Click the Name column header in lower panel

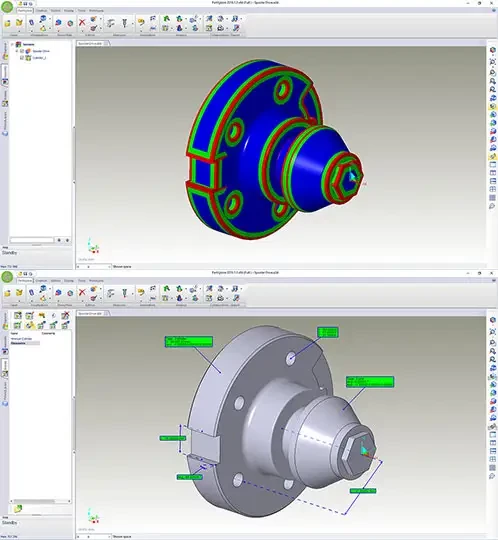click(x=14, y=333)
